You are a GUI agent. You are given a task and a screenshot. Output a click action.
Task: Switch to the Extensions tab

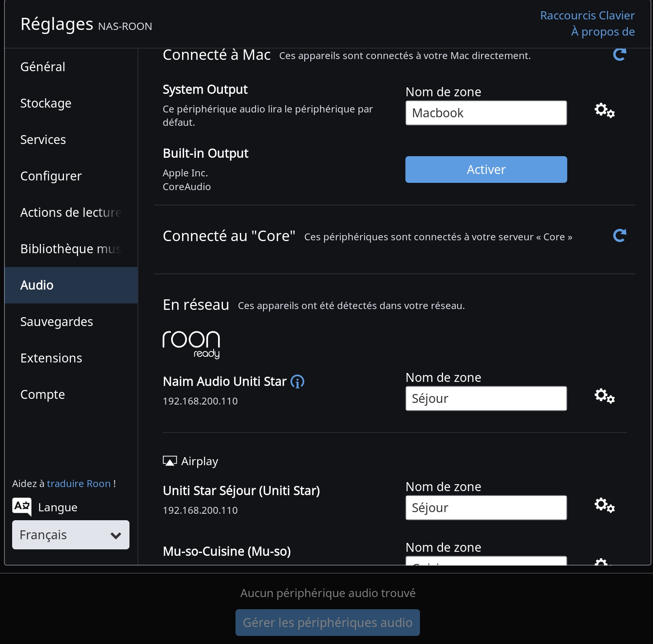(x=71, y=358)
